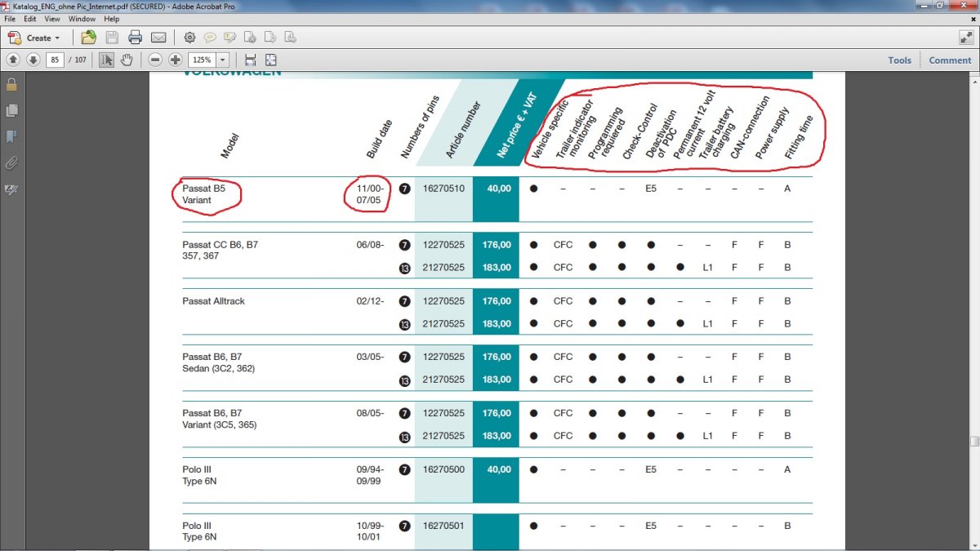Open the Window menu
Image resolution: width=980 pixels, height=551 pixels.
coord(82,18)
